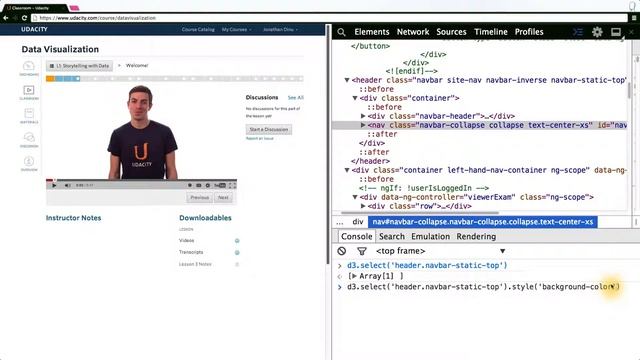
Task: Open the Classroom sidebar icon
Action: (29, 92)
